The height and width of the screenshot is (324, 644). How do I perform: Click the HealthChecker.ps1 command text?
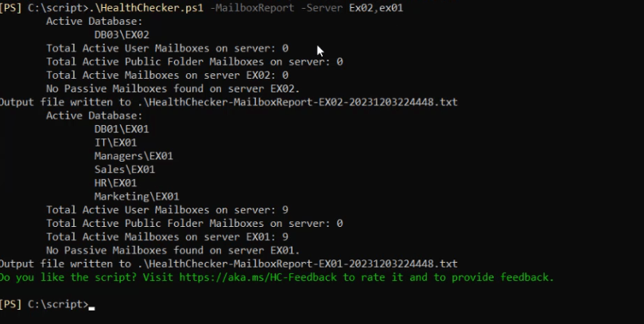(151, 7)
